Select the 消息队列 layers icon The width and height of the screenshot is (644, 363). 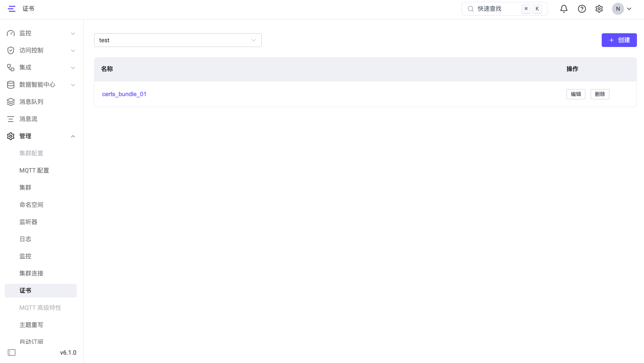(x=11, y=102)
